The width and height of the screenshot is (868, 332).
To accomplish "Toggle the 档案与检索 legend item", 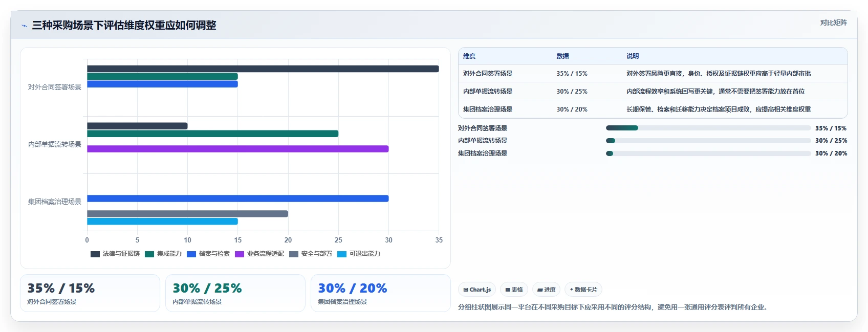I will click(x=208, y=254).
